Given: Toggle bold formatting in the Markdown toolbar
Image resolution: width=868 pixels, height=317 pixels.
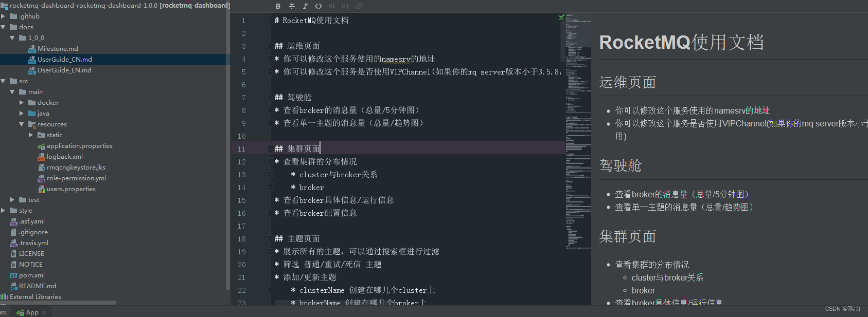Looking at the screenshot, I should coord(278,6).
